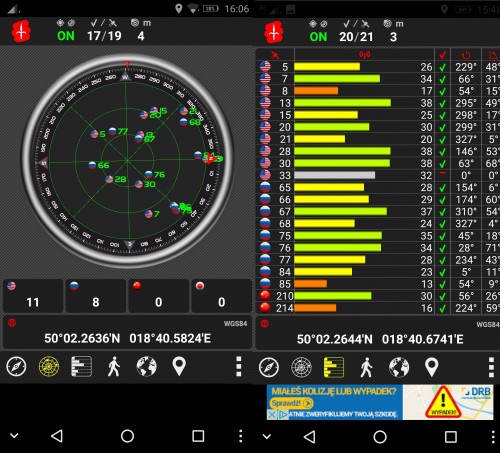500x453 pixels.
Task: Select the yellow satellite radar view icon
Action: [49, 366]
